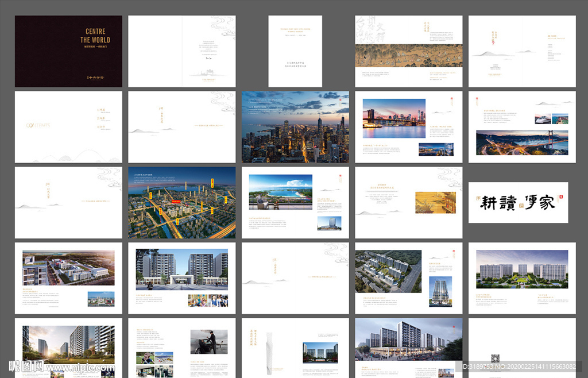Select the aerial site map with yellow labels
588x378 pixels.
point(181,202)
